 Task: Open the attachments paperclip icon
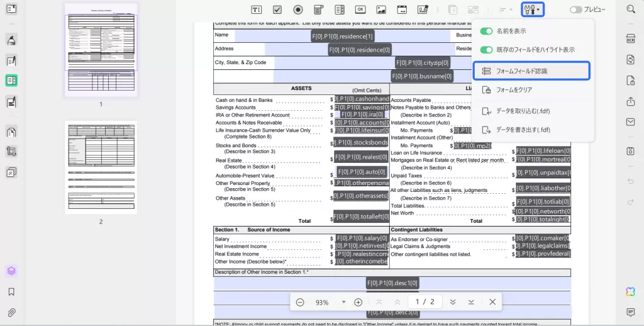[x=11, y=313]
